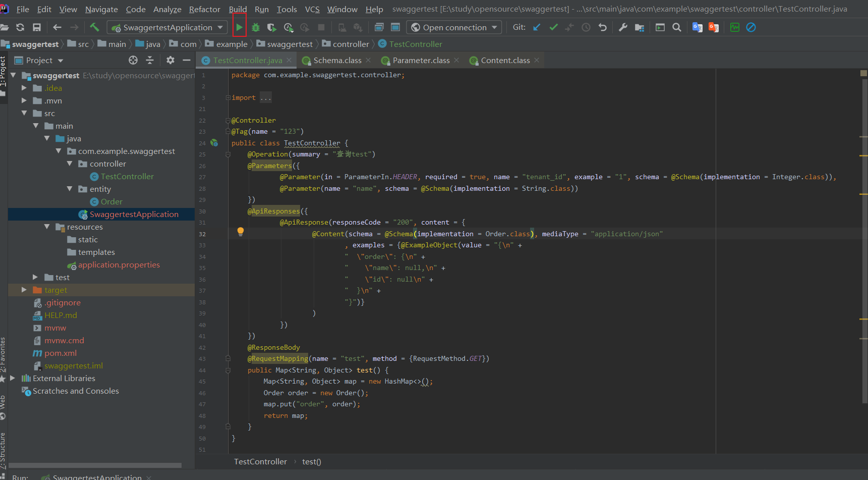The width and height of the screenshot is (868, 480).
Task: Open the Window menu
Action: 342,9
